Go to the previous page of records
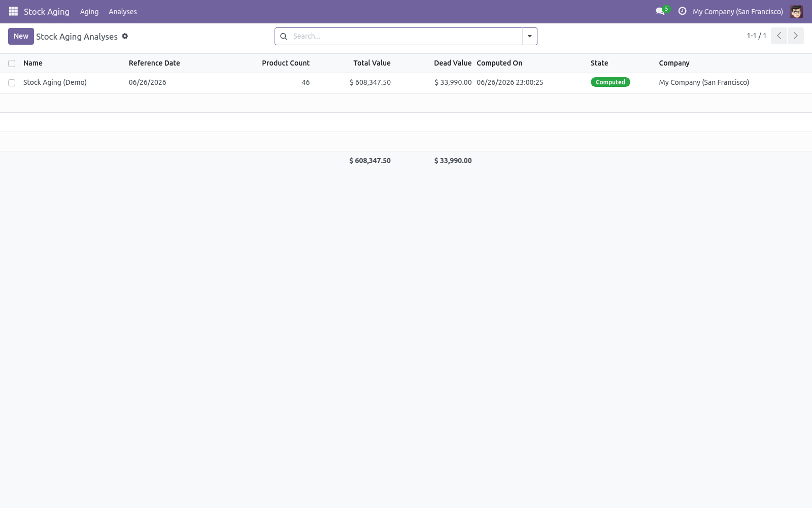 (779, 36)
